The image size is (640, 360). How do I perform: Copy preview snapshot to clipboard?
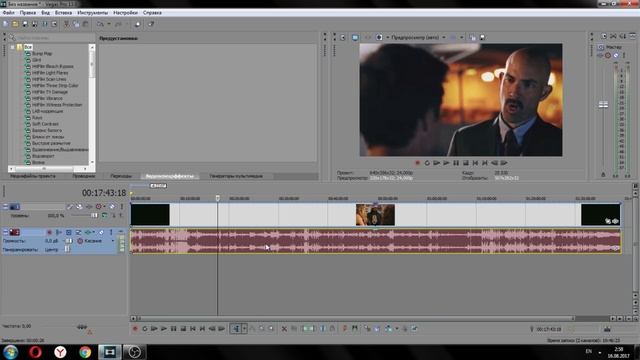tap(473, 37)
